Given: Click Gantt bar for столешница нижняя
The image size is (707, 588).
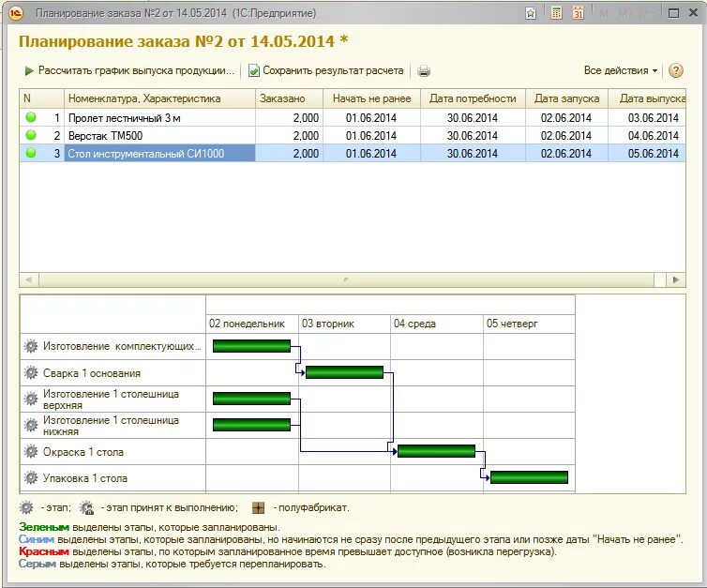Looking at the screenshot, I should point(251,425).
